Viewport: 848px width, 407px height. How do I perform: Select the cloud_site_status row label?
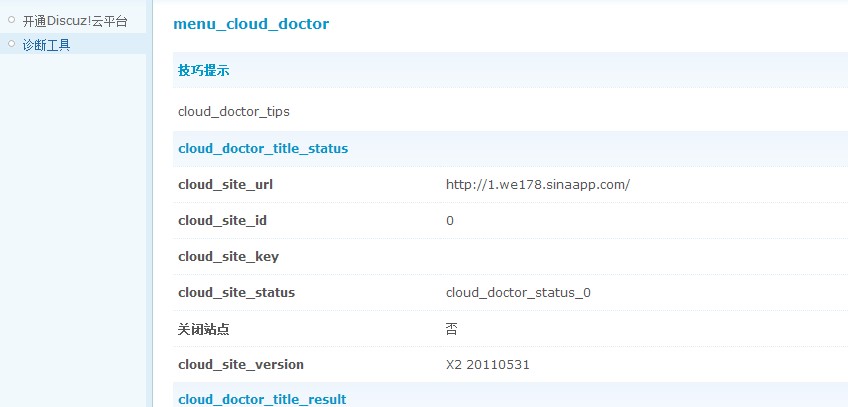pos(236,292)
